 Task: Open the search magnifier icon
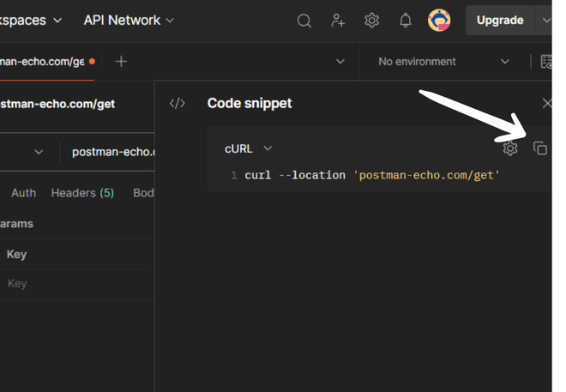tap(304, 21)
